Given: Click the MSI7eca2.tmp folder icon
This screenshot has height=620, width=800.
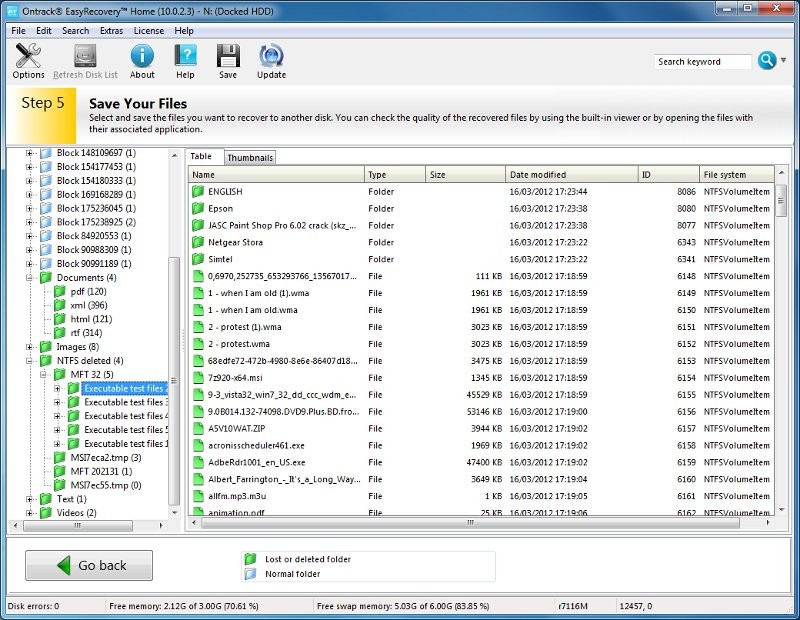Looking at the screenshot, I should click(60, 457).
